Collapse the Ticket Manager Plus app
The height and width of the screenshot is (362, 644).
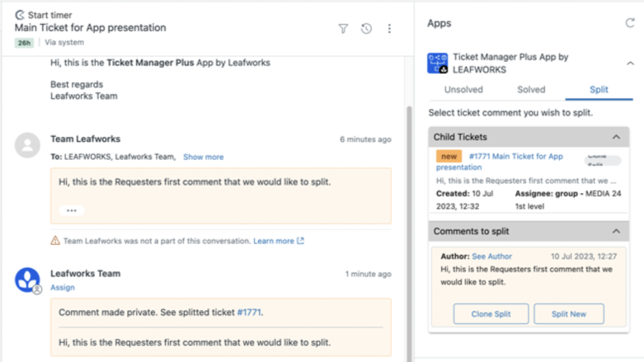pyautogui.click(x=630, y=63)
